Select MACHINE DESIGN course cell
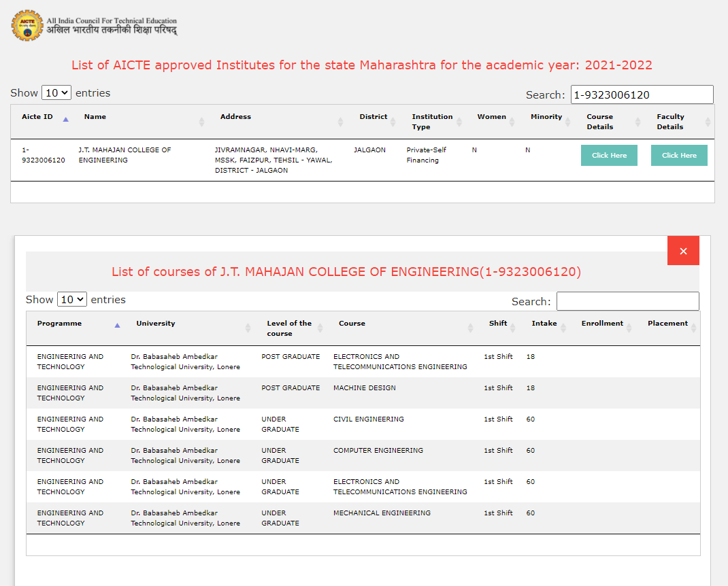Viewport: 728px width, 586px height. point(365,388)
